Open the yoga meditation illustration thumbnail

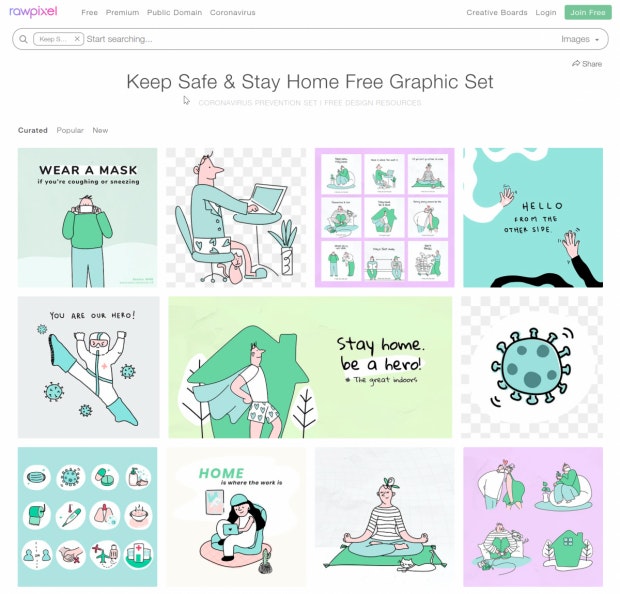tap(385, 517)
